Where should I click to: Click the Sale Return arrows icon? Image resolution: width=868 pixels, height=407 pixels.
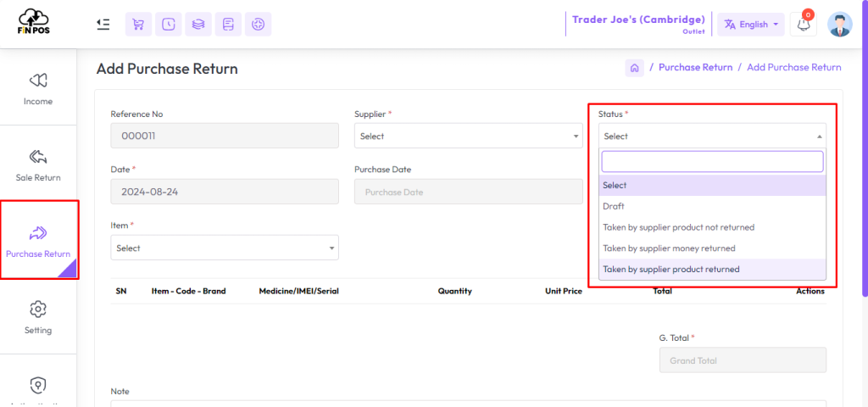coord(38,157)
